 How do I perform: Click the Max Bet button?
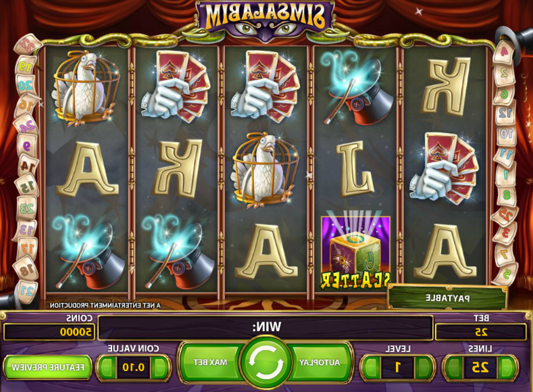210,362
